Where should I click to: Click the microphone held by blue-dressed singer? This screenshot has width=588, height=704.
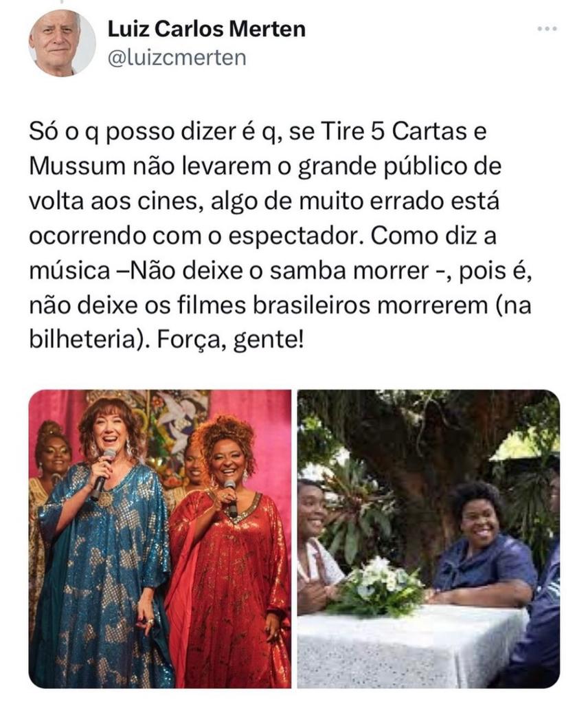click(x=103, y=474)
